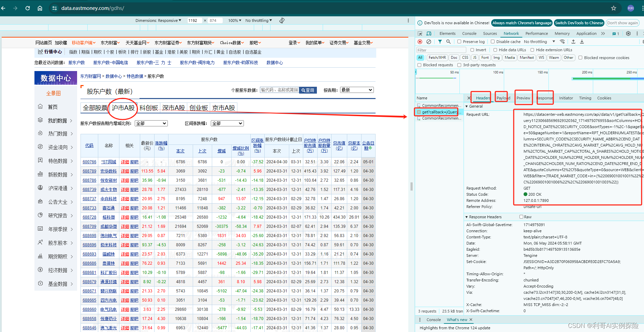Close the request details pane

click(x=469, y=98)
